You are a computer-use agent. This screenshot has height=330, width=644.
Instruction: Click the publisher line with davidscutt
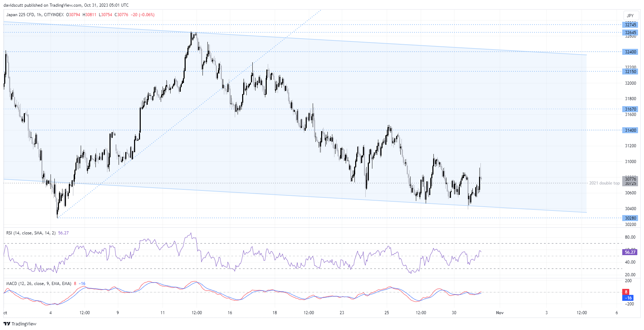(x=66, y=5)
